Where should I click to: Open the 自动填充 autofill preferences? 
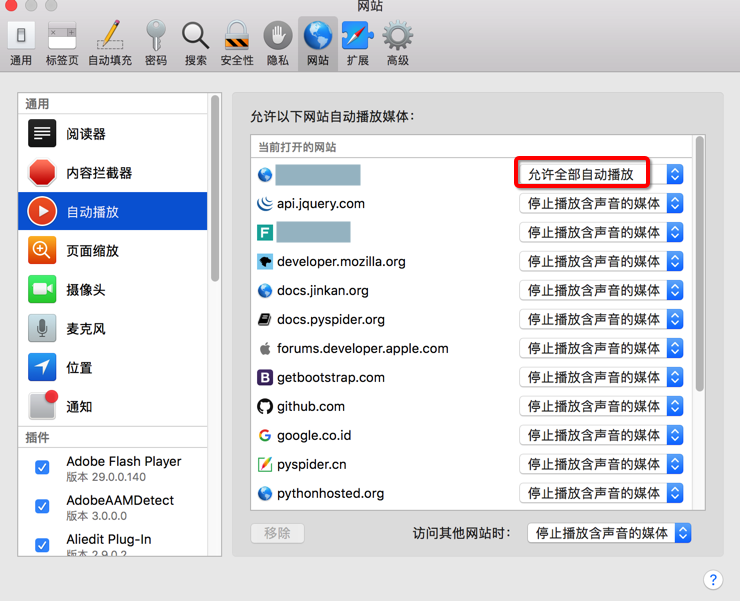(x=110, y=43)
